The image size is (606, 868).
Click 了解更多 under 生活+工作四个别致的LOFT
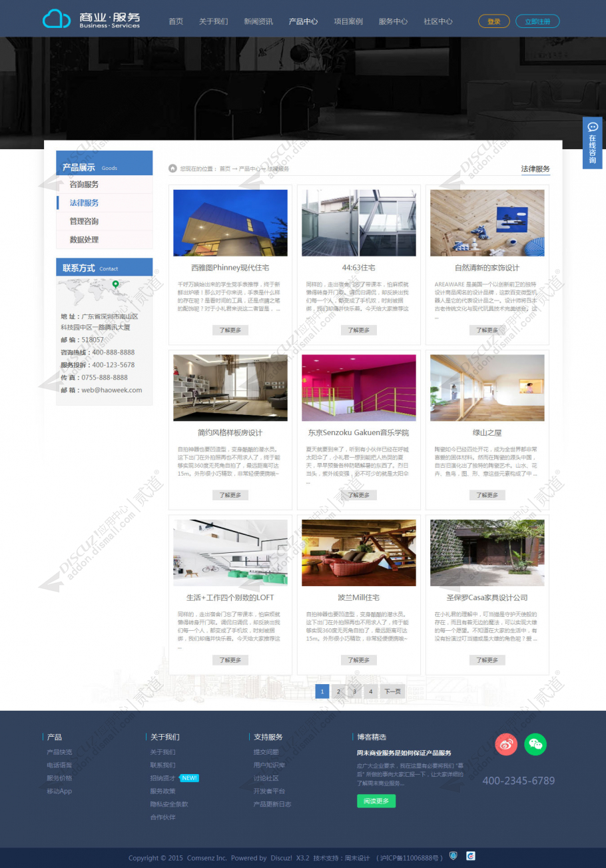pos(230,660)
